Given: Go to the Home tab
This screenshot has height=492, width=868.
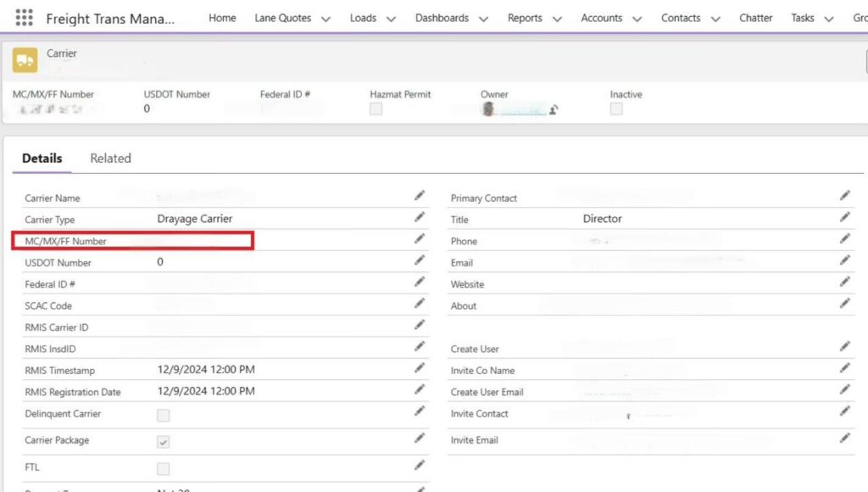Looking at the screenshot, I should (x=222, y=18).
